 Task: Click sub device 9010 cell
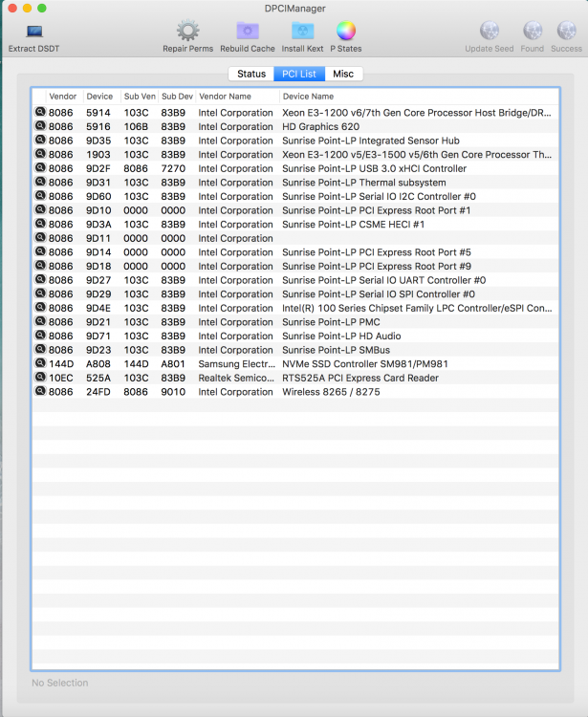click(x=173, y=392)
